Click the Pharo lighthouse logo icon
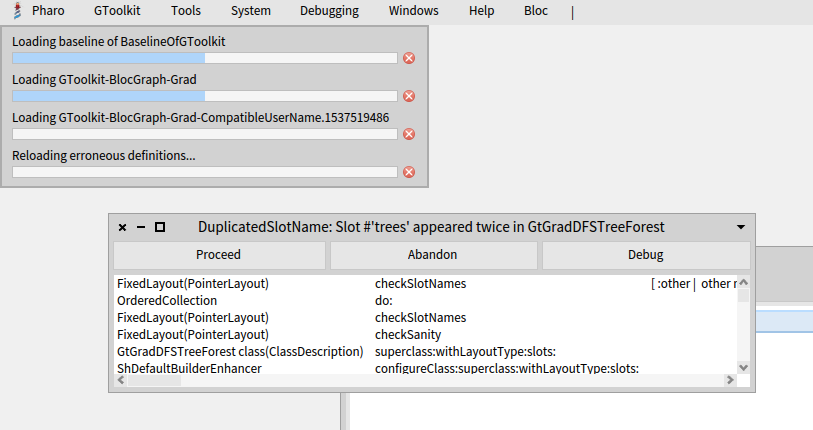The image size is (813, 430). 17,11
